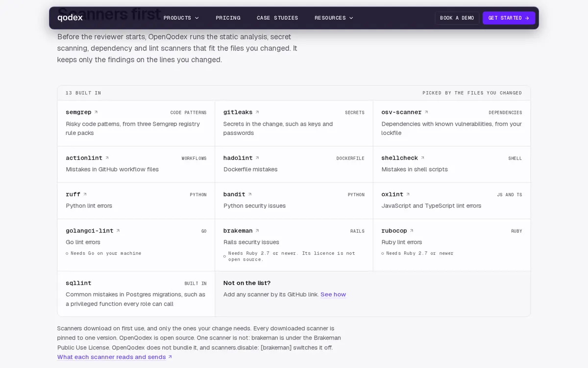Click the Not on the list? heading
588x368 pixels.
[247, 283]
